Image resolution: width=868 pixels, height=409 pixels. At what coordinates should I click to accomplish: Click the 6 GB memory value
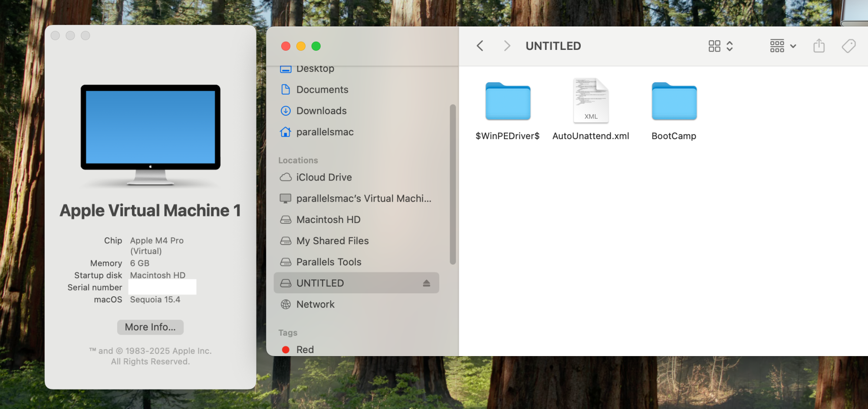pyautogui.click(x=140, y=263)
